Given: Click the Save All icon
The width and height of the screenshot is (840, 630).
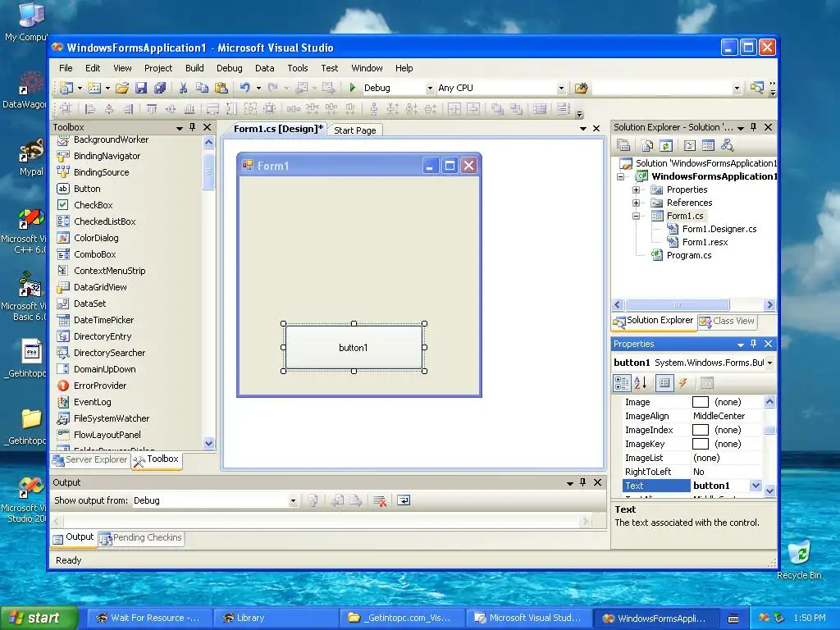Looking at the screenshot, I should pos(160,88).
